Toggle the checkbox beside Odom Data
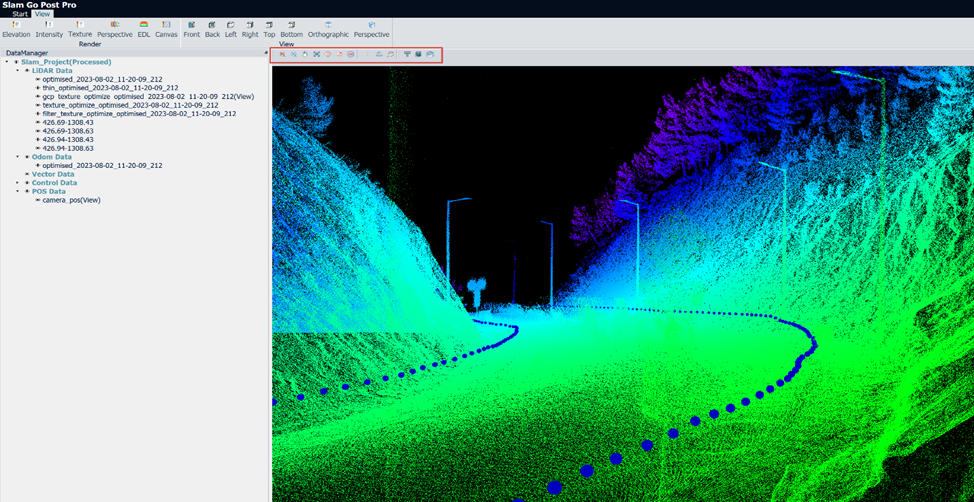Image resolution: width=974 pixels, height=502 pixels. point(27,157)
